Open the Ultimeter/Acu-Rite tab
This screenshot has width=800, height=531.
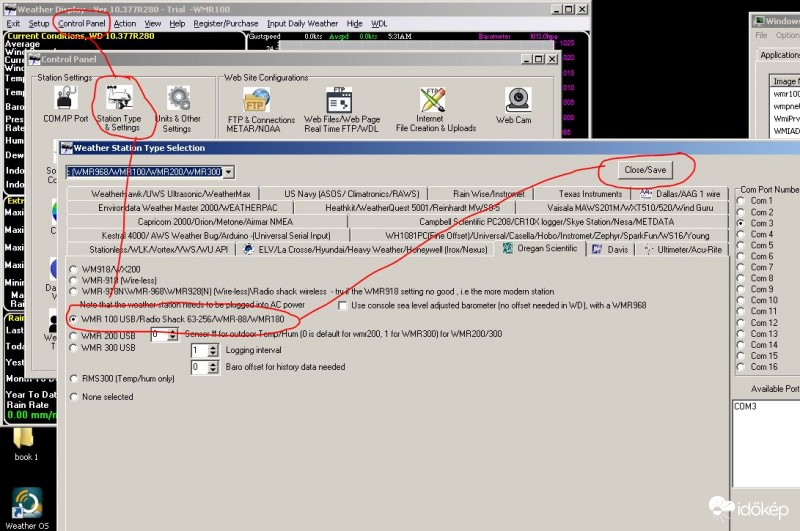[x=683, y=249]
